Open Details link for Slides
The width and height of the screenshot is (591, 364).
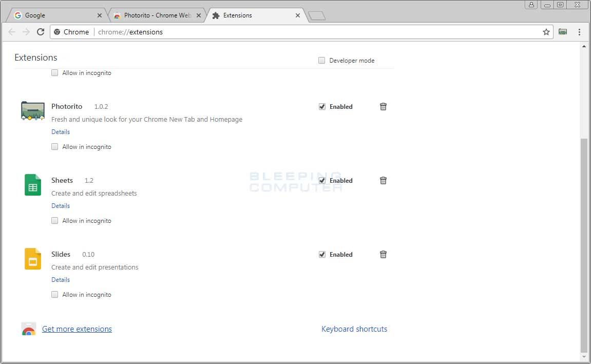tap(61, 280)
